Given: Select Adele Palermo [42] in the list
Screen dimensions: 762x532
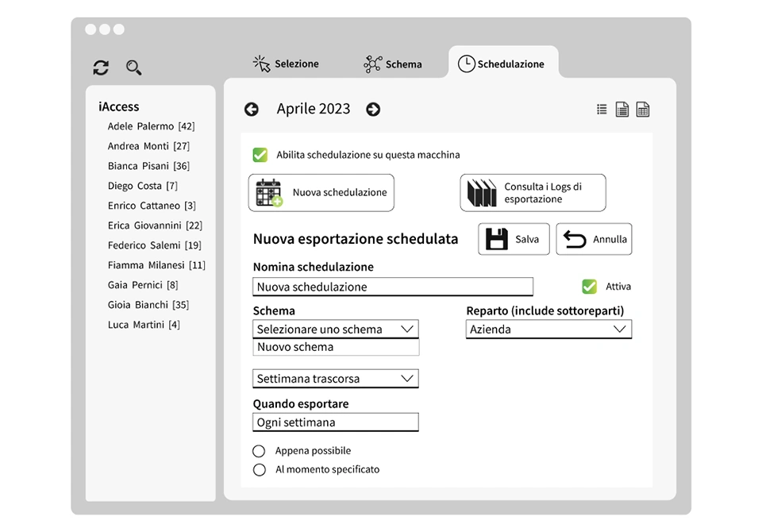Looking at the screenshot, I should click(151, 126).
